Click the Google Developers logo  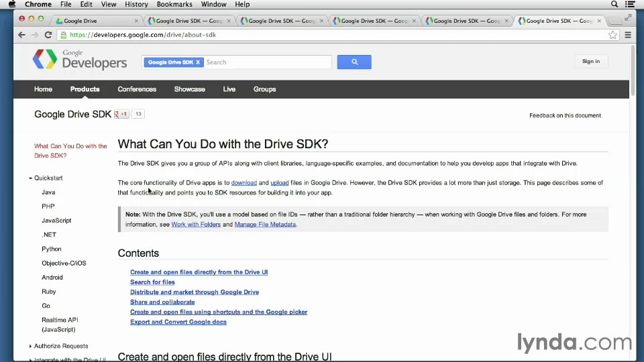[x=80, y=60]
